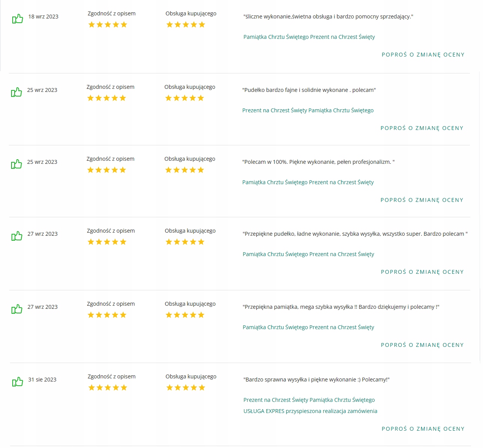Click 'Poproś o zmianę oceny' for 'Pudełko bardzo fajne' review
The image size is (483, 448).
422,128
